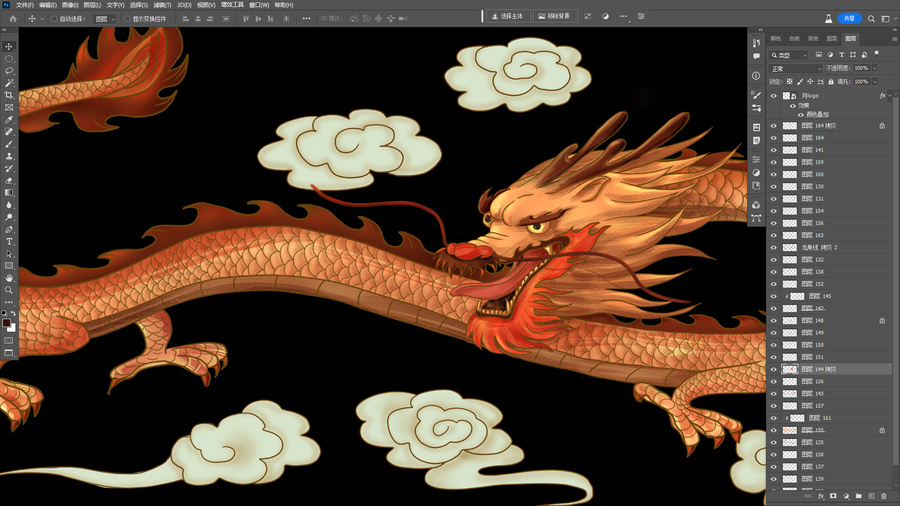The height and width of the screenshot is (506, 900).
Task: Select the Brush tool
Action: 9,144
